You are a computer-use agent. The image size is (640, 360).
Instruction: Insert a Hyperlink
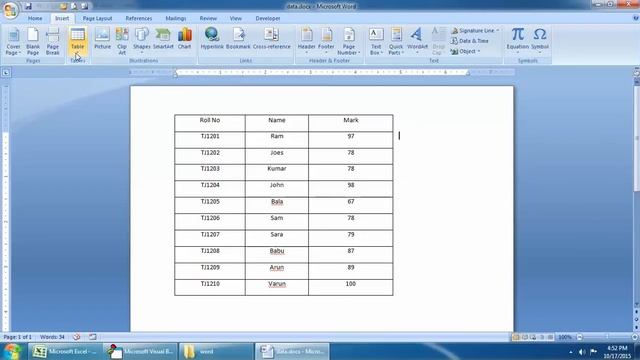[x=212, y=39]
